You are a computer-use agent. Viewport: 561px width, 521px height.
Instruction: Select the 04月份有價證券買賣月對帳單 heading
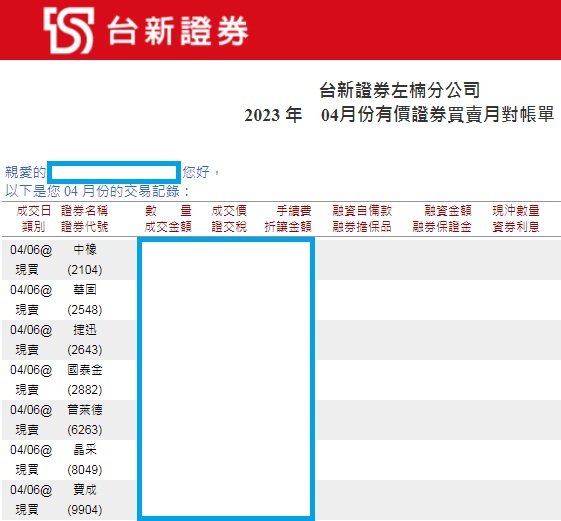pyautogui.click(x=438, y=115)
